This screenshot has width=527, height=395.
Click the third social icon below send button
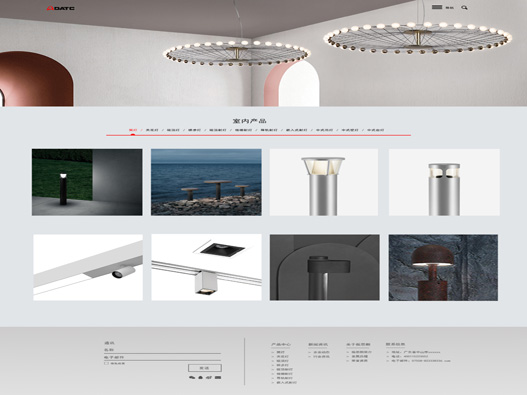(209, 378)
